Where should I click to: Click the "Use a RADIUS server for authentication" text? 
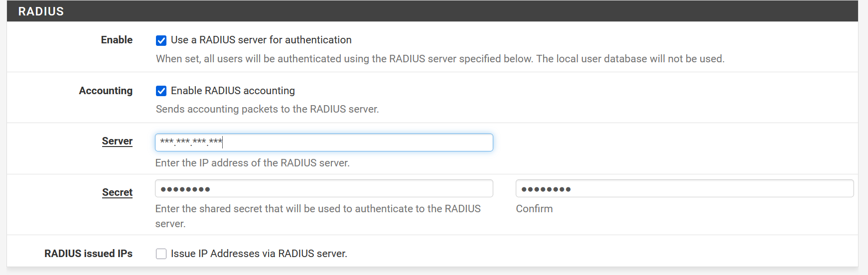click(x=261, y=40)
